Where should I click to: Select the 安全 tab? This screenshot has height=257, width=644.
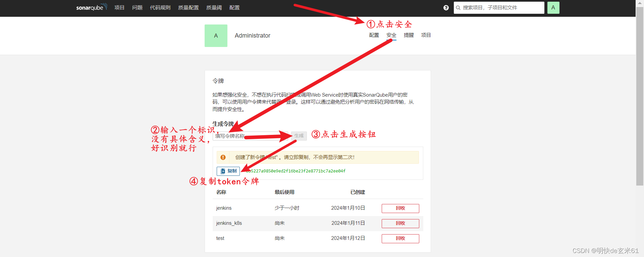tap(391, 35)
